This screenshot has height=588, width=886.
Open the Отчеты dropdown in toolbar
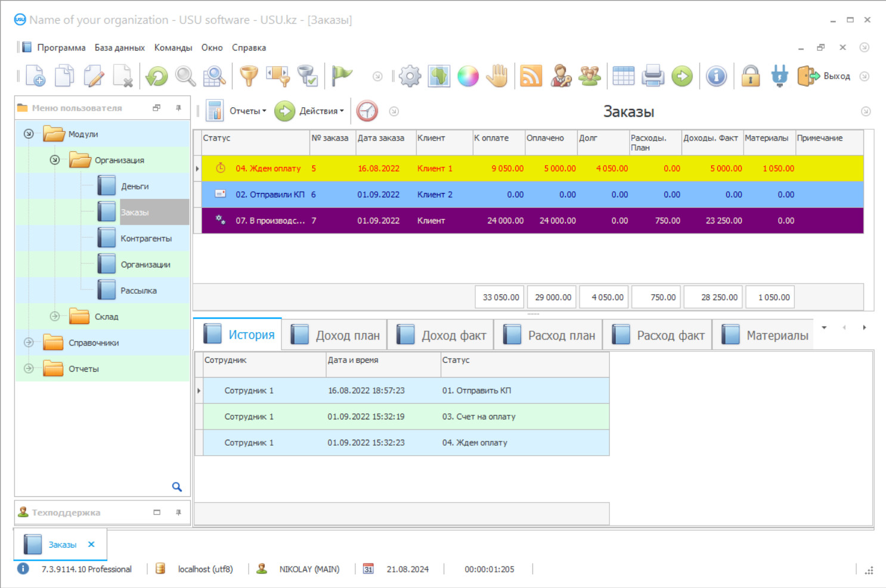[x=247, y=111]
